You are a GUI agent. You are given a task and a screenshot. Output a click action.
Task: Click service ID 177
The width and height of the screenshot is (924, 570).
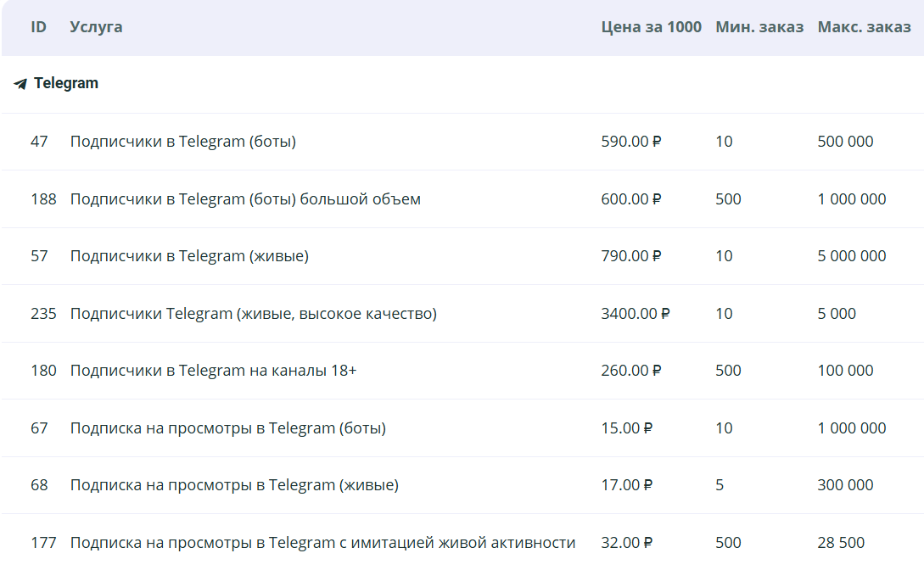43,542
